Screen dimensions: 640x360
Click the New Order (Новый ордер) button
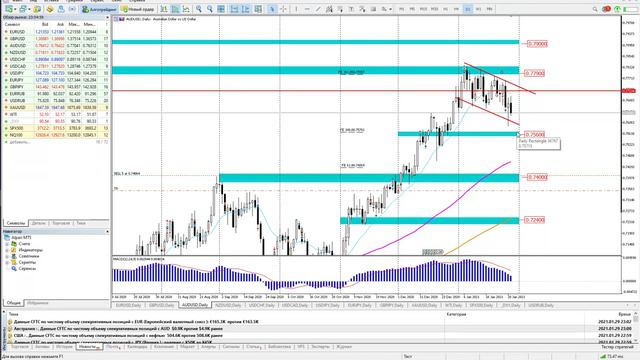[137, 9]
